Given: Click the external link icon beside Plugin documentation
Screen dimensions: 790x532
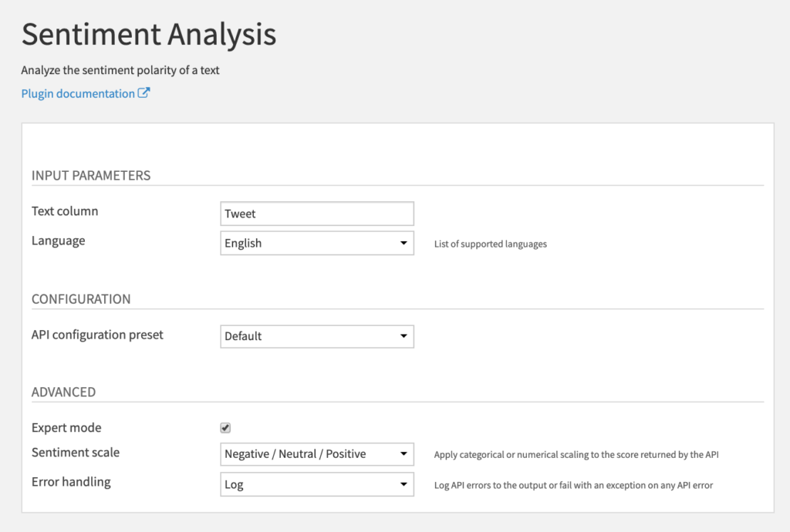Looking at the screenshot, I should click(x=144, y=93).
